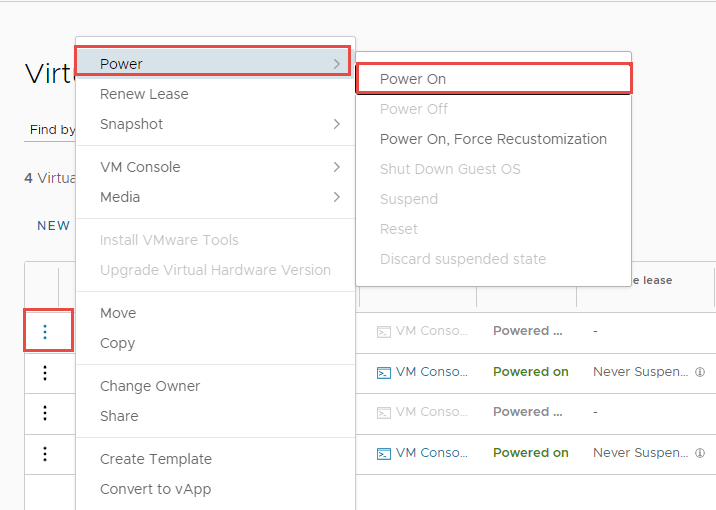Open the three-dot actions menu for the fourth VM row
Image resolution: width=716 pixels, height=510 pixels.
(x=45, y=453)
